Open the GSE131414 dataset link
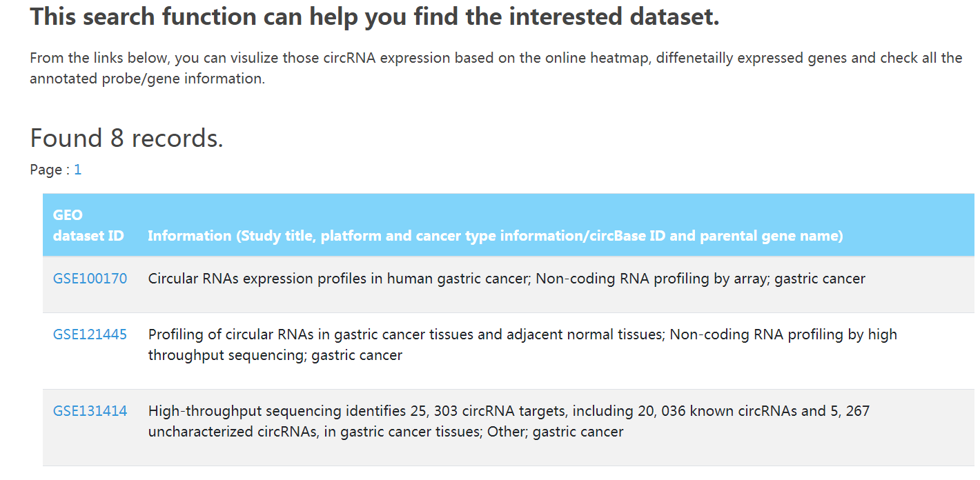This screenshot has width=980, height=480. coord(90,411)
